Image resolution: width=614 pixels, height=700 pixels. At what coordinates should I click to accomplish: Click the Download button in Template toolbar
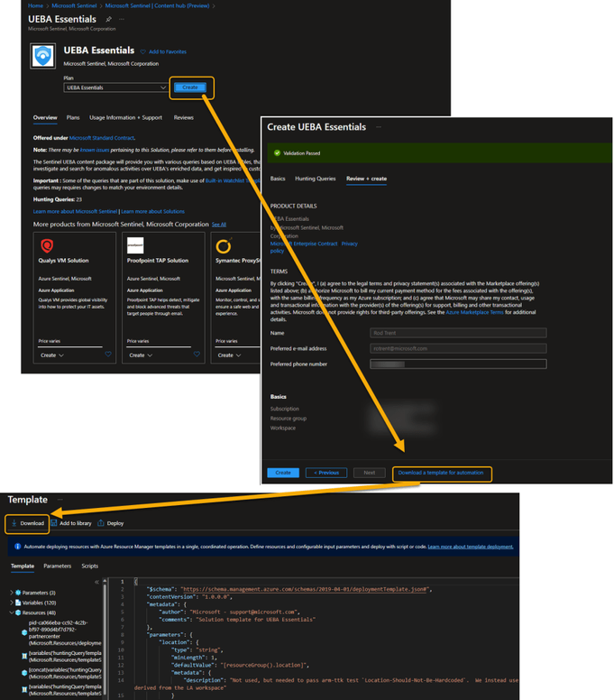pos(27,523)
